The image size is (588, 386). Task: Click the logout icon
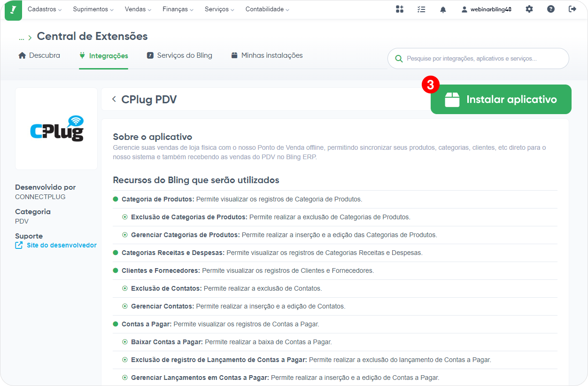coord(573,9)
